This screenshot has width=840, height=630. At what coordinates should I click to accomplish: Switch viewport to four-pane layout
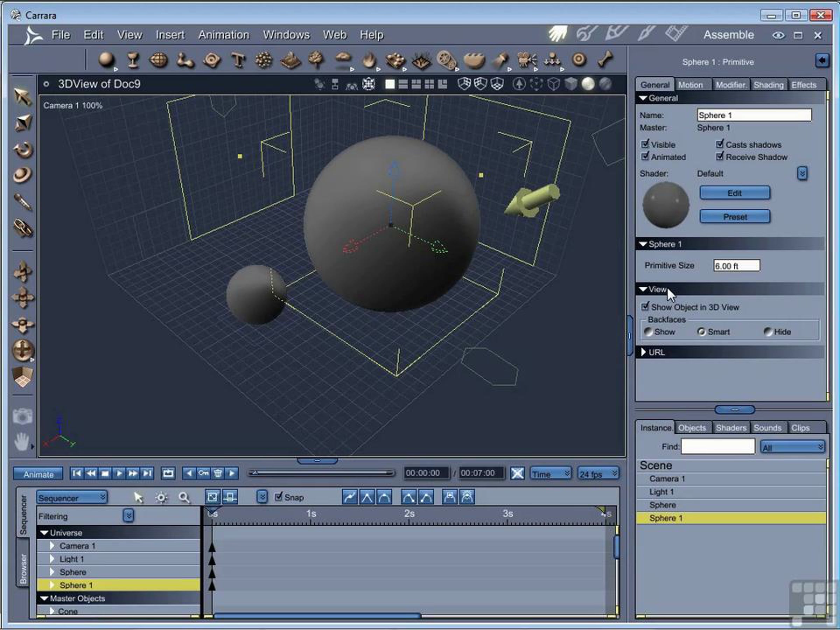coord(429,84)
